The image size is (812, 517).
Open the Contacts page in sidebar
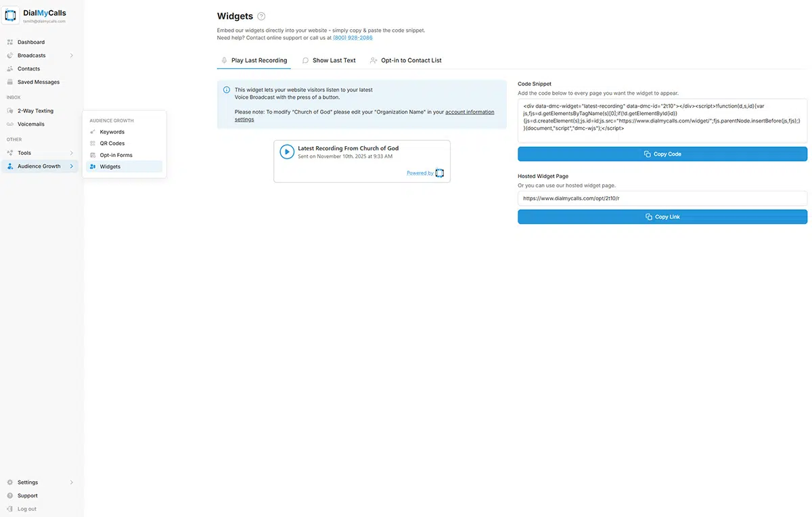(x=28, y=68)
